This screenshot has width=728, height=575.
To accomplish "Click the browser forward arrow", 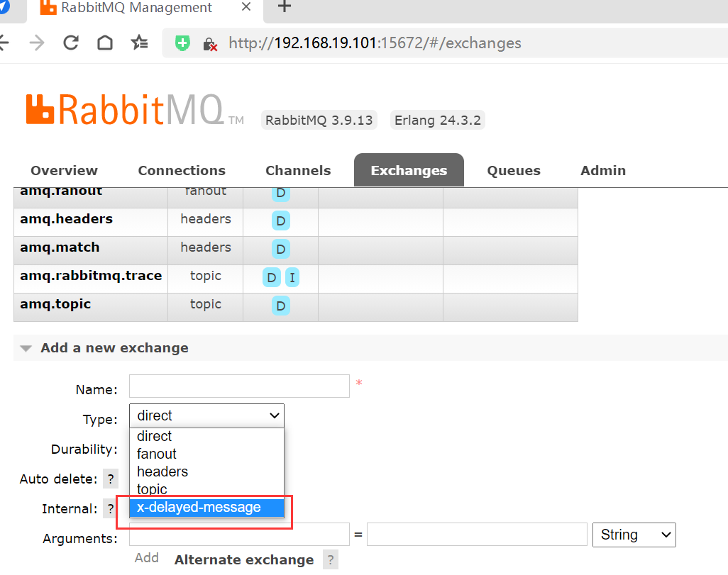I will [x=37, y=43].
